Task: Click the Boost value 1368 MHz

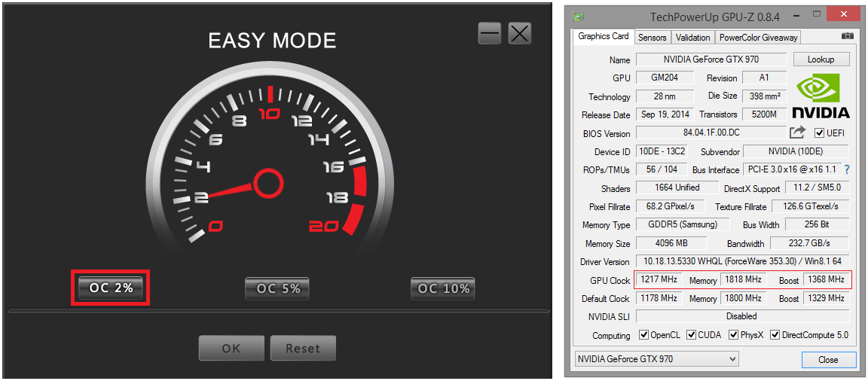Action: [x=826, y=280]
